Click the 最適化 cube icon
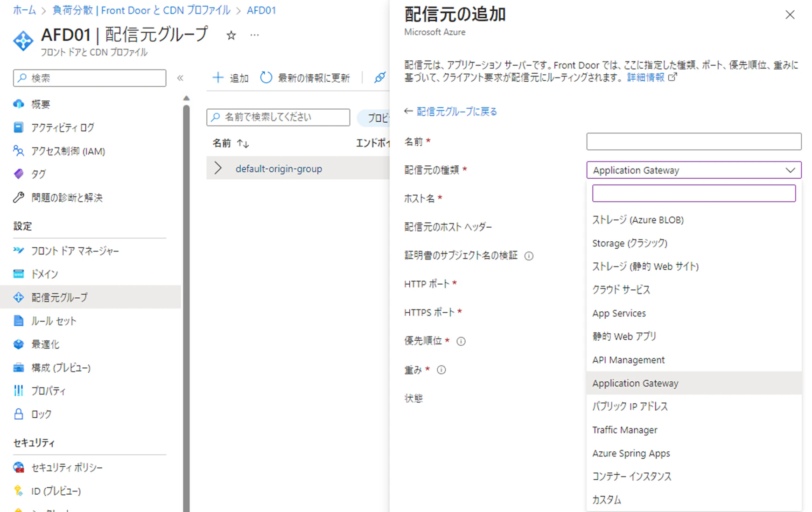Viewport: 812px width, 512px height. tap(19, 344)
